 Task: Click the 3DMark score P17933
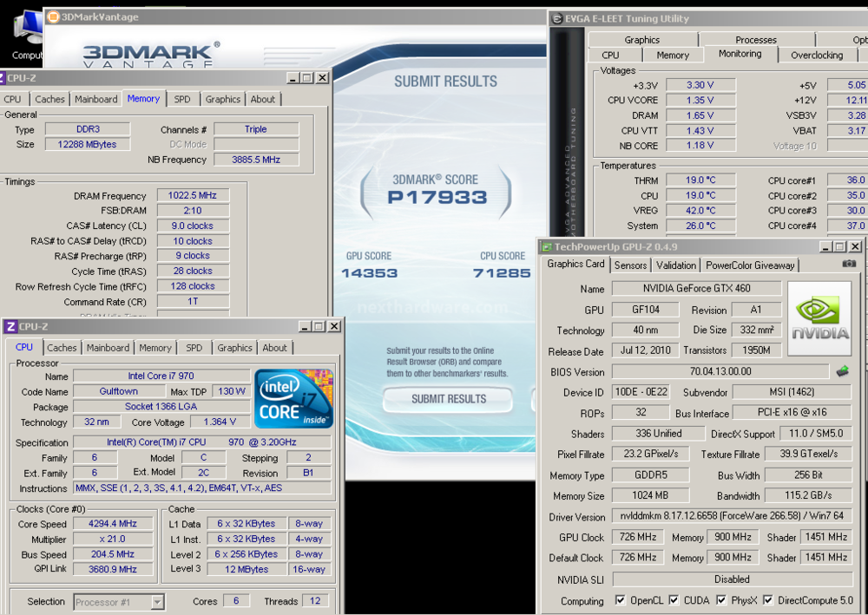tap(437, 197)
